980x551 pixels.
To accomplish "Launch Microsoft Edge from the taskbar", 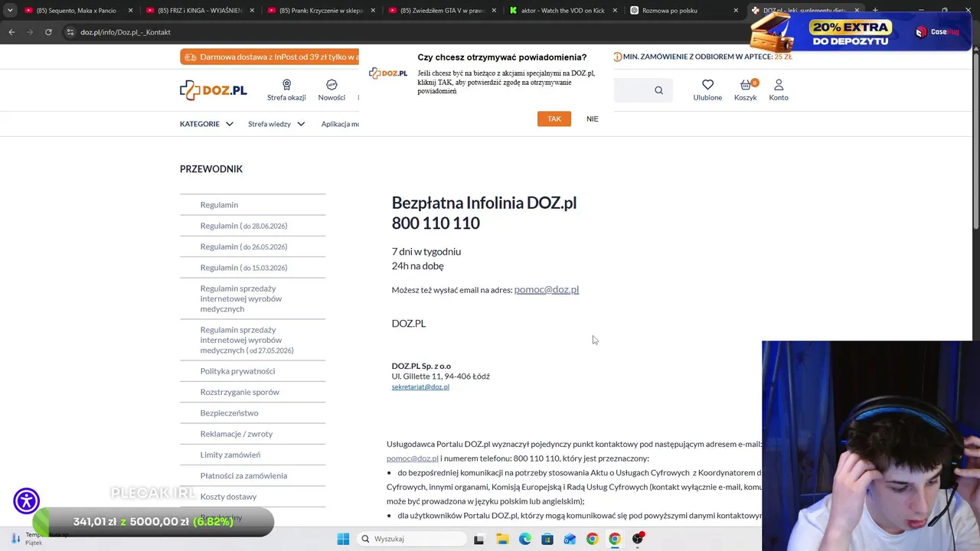I will [x=524, y=539].
